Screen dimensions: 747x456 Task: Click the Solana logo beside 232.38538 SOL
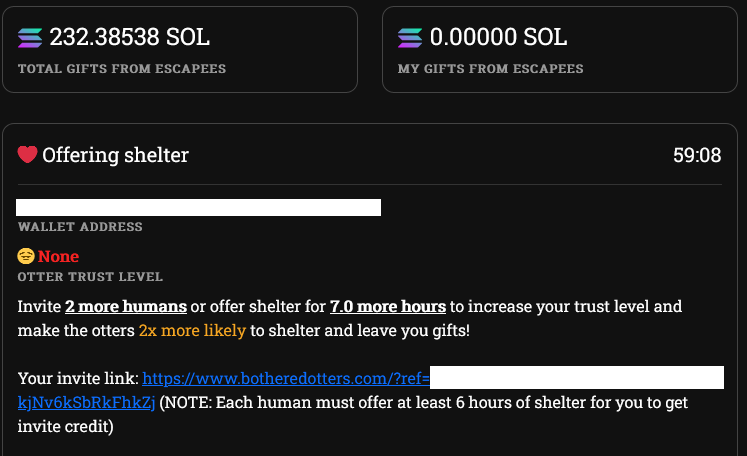(31, 38)
